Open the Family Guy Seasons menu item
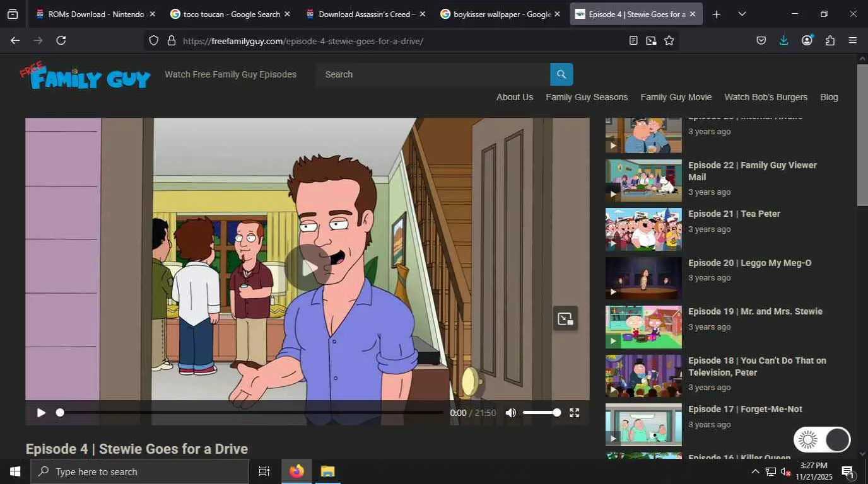 click(587, 97)
